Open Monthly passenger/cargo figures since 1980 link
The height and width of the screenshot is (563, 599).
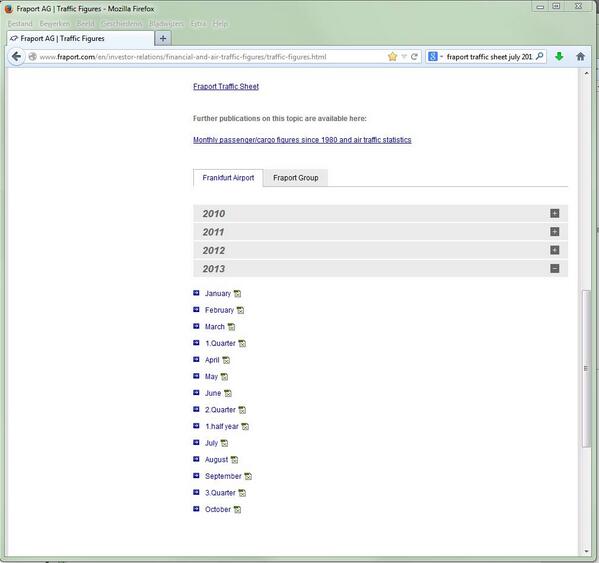coord(302,140)
